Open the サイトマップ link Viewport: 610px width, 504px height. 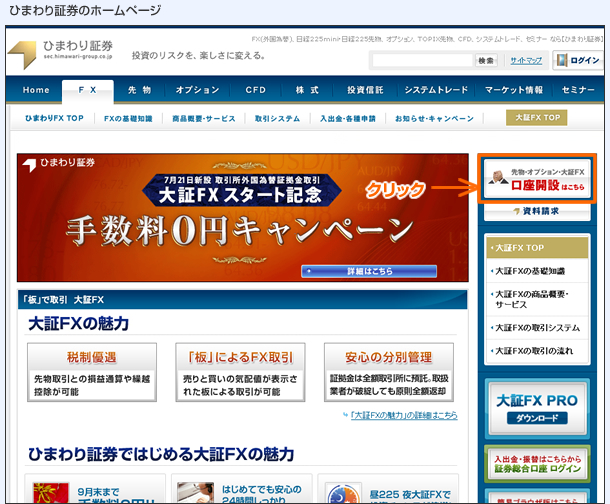tap(526, 60)
